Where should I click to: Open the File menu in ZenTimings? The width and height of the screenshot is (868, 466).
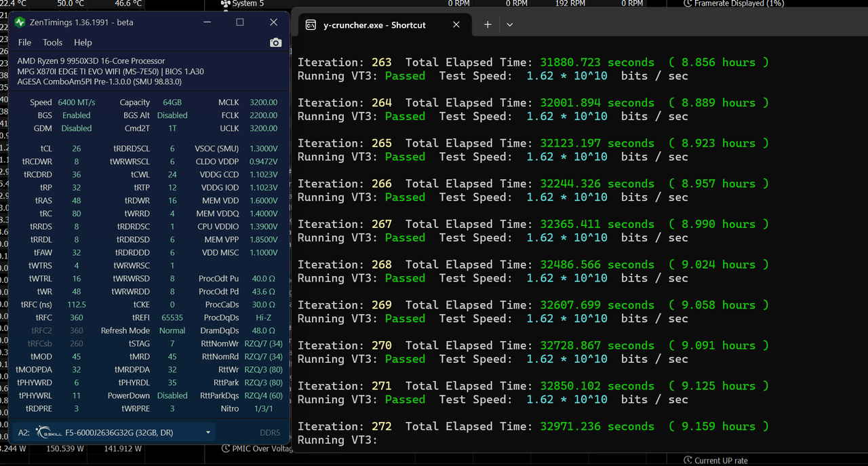point(24,42)
